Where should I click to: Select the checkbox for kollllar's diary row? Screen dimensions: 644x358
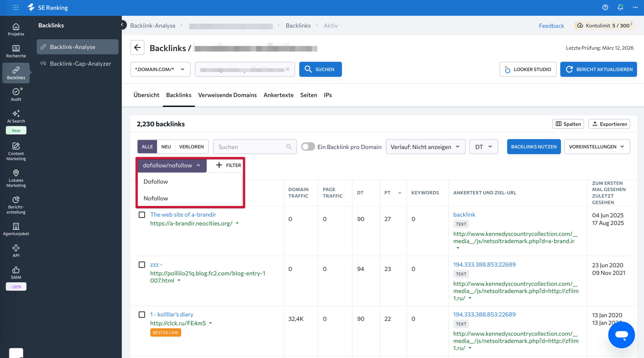[142, 315]
